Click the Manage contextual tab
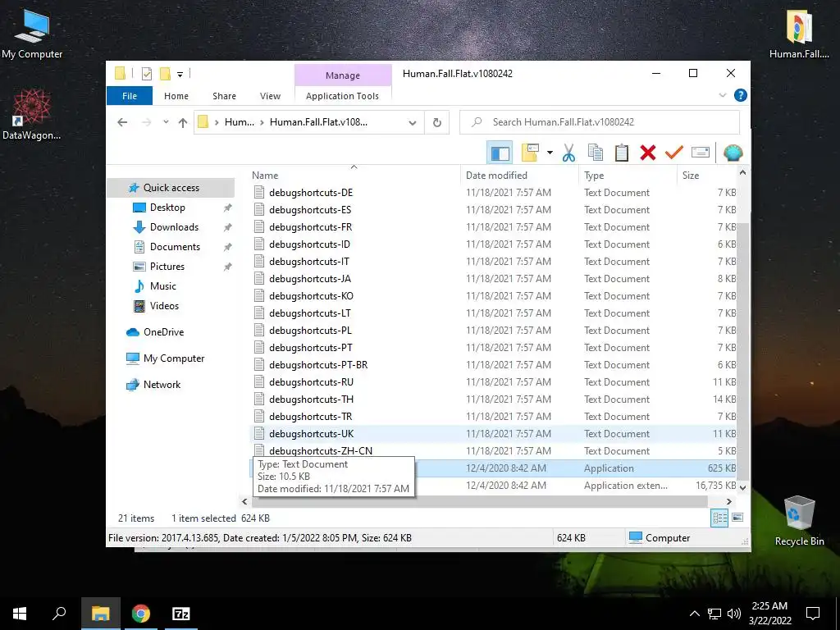Screen dimensions: 840x630 [x=343, y=75]
